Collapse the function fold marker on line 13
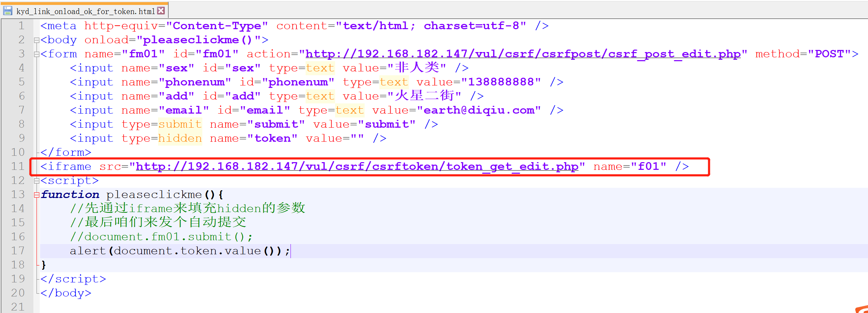868x313 pixels. point(36,195)
